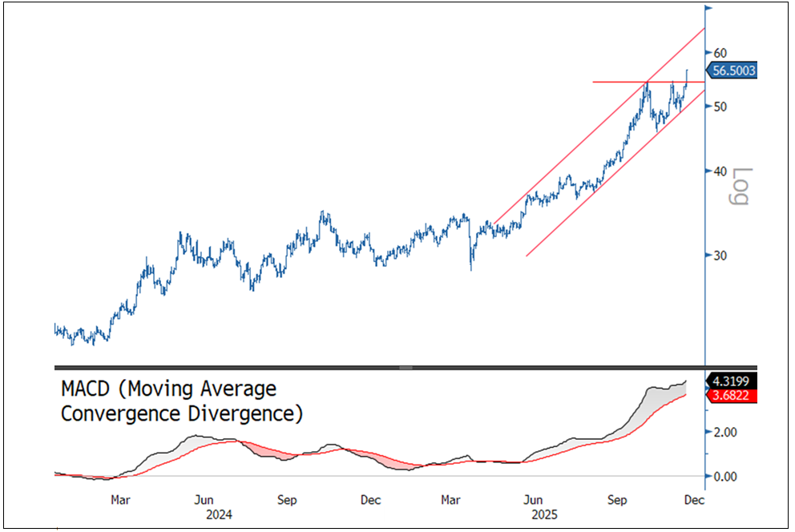Select the 2024 label on the date axis
Image resolution: width=795 pixels, height=532 pixels.
(220, 514)
